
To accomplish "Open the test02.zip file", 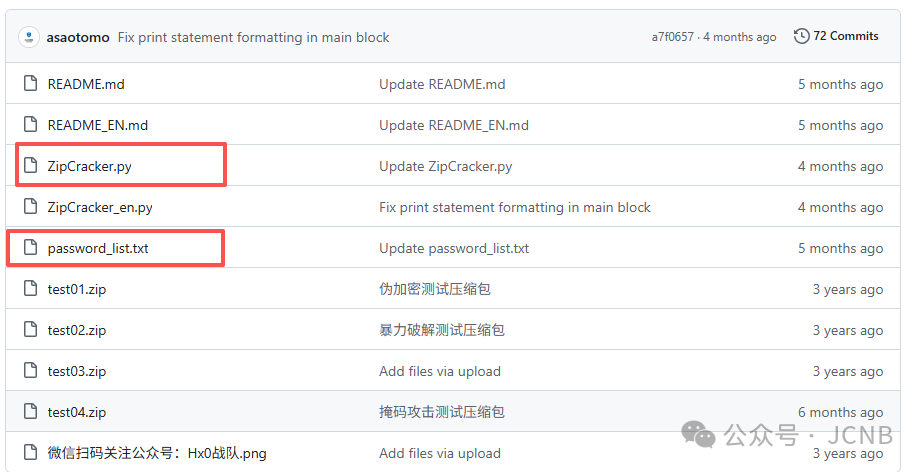I will coord(77,330).
